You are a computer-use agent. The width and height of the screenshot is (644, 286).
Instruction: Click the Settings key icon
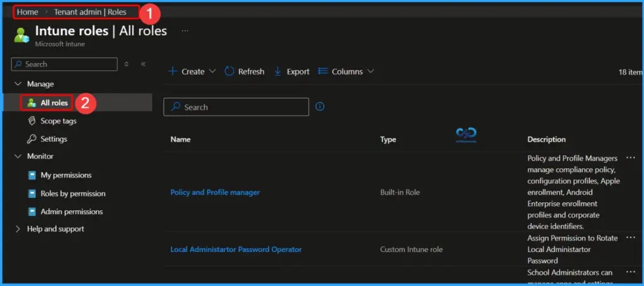point(31,139)
